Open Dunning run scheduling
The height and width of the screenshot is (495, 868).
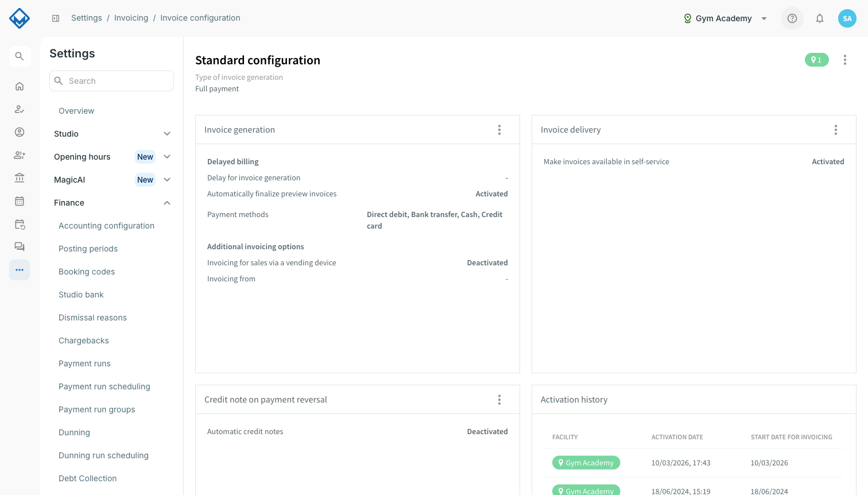pyautogui.click(x=103, y=455)
